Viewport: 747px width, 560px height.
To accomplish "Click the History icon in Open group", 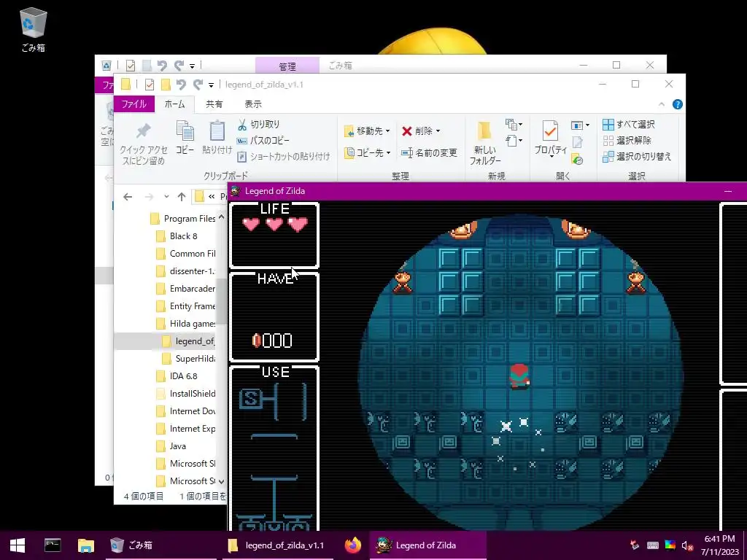I will tap(578, 160).
